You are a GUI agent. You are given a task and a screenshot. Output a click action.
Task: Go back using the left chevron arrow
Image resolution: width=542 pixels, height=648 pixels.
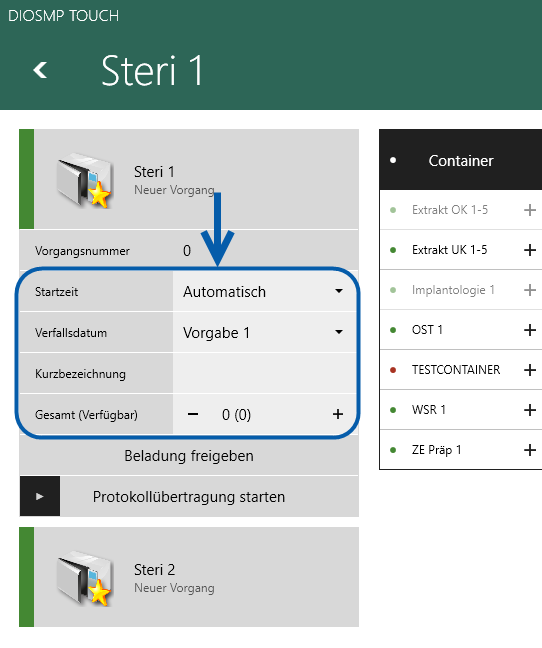[40, 70]
